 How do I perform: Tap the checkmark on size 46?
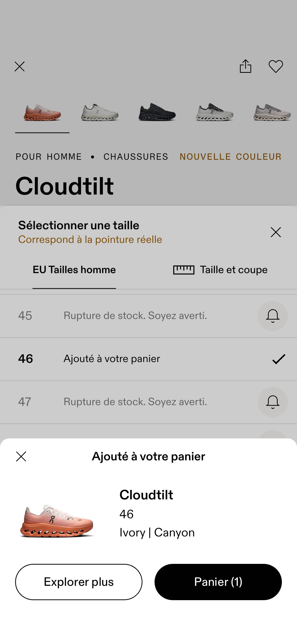tap(279, 359)
